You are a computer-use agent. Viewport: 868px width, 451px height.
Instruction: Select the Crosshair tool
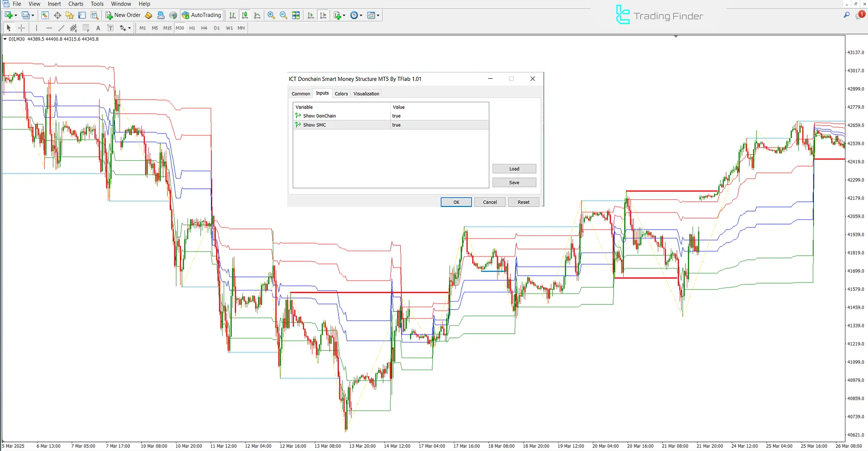click(21, 28)
